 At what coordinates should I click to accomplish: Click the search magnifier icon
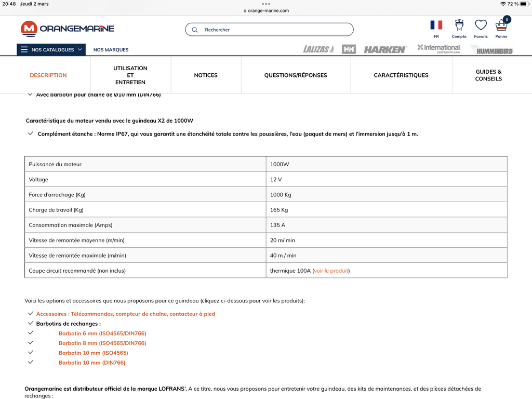click(x=195, y=30)
